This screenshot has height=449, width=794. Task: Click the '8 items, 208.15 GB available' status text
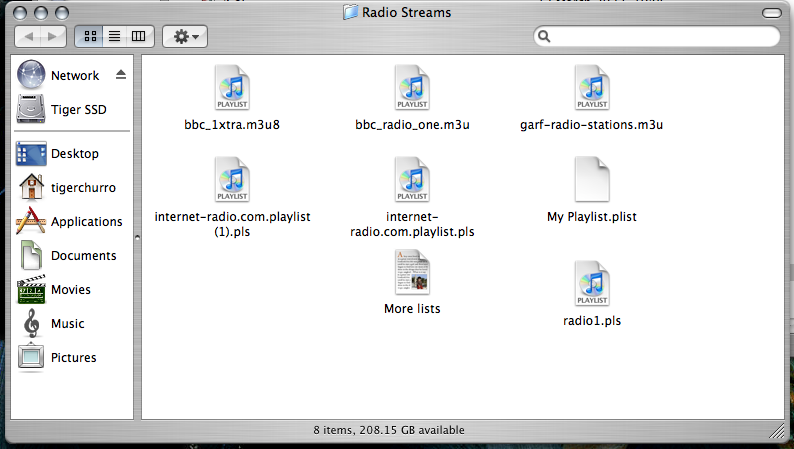click(x=389, y=430)
